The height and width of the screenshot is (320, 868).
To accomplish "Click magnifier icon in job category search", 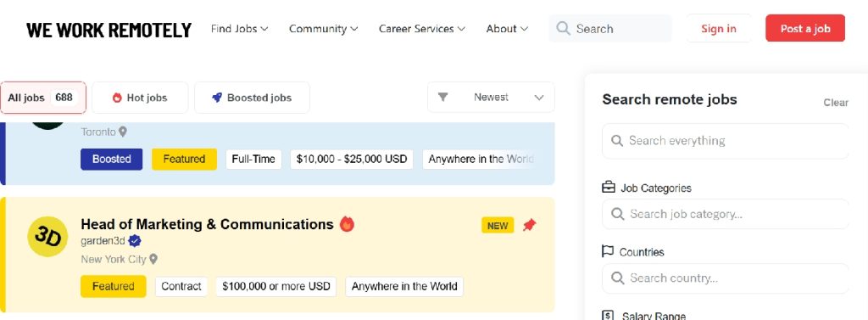I will (x=617, y=214).
